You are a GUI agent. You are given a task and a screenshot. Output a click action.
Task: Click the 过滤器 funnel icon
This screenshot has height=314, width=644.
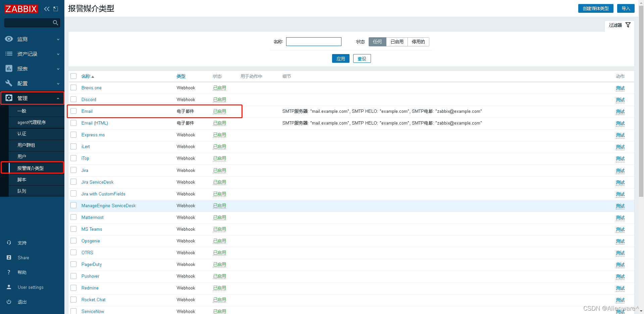tap(628, 25)
